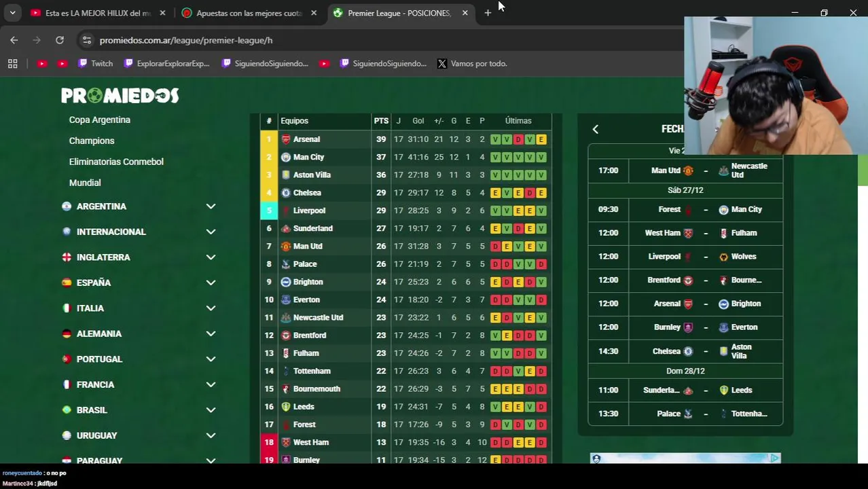
Task: Close the Apuestas con las mejores cuotas tab
Action: [x=313, y=13]
